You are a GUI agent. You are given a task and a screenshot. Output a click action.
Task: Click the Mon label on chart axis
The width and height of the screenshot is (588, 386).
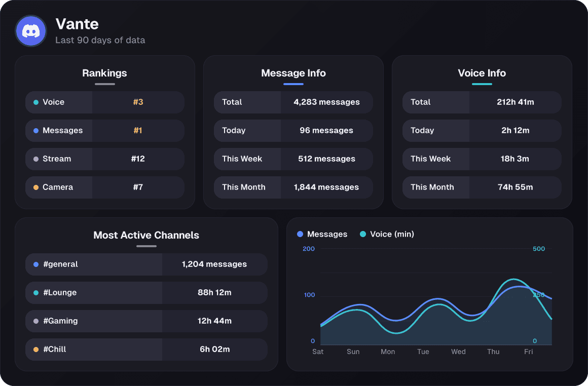[x=388, y=352]
